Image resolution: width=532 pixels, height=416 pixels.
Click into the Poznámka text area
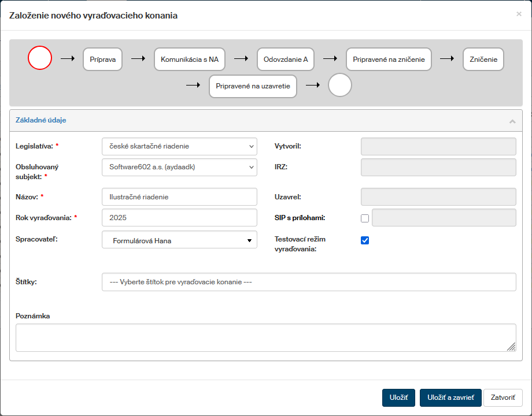click(265, 337)
